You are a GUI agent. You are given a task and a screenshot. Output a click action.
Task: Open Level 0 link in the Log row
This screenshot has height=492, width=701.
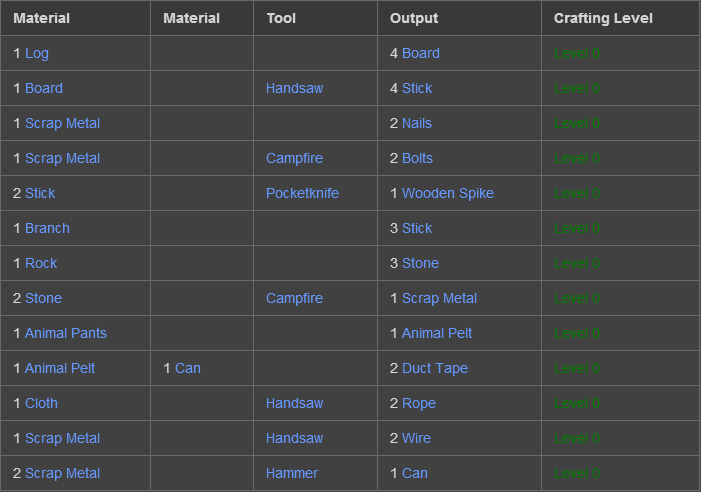(x=576, y=53)
